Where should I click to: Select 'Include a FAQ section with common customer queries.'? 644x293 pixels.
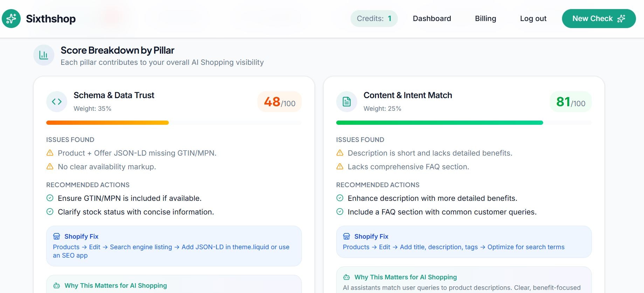[442, 212]
